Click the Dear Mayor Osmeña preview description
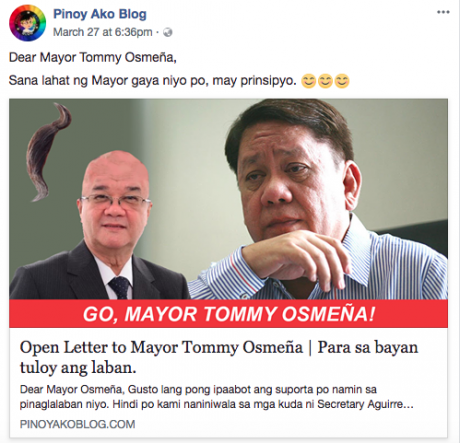The height and width of the screenshot is (443, 460). tap(217, 397)
